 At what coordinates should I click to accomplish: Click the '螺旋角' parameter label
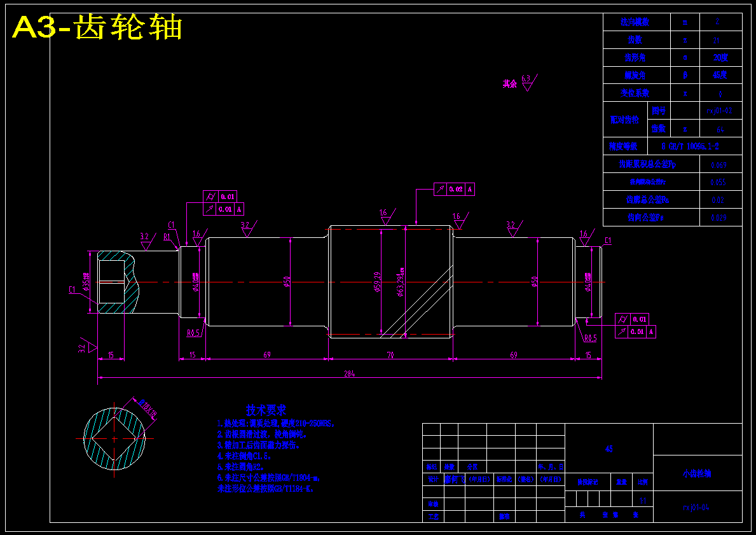click(x=635, y=75)
